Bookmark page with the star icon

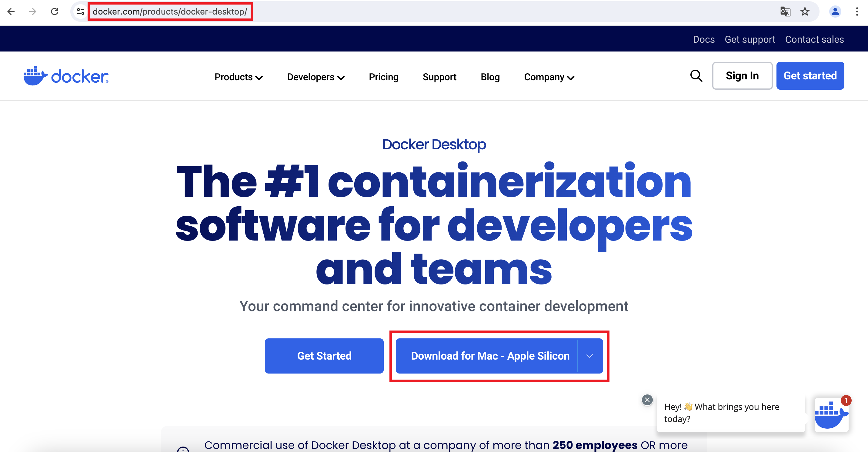805,12
